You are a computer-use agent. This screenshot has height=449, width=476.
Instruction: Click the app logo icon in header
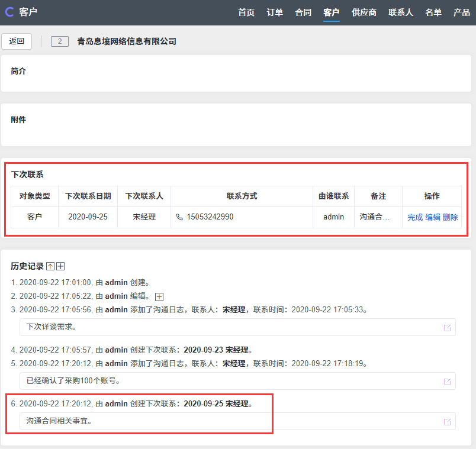tap(9, 12)
